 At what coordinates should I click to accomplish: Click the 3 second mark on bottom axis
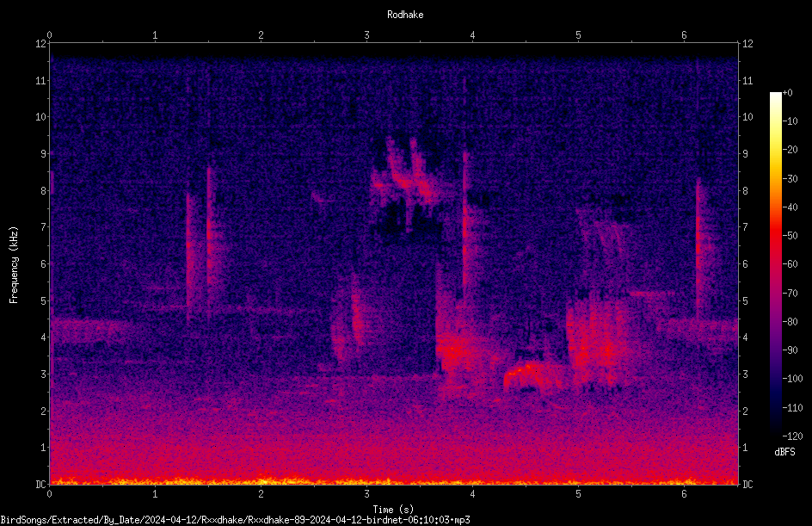(x=366, y=494)
